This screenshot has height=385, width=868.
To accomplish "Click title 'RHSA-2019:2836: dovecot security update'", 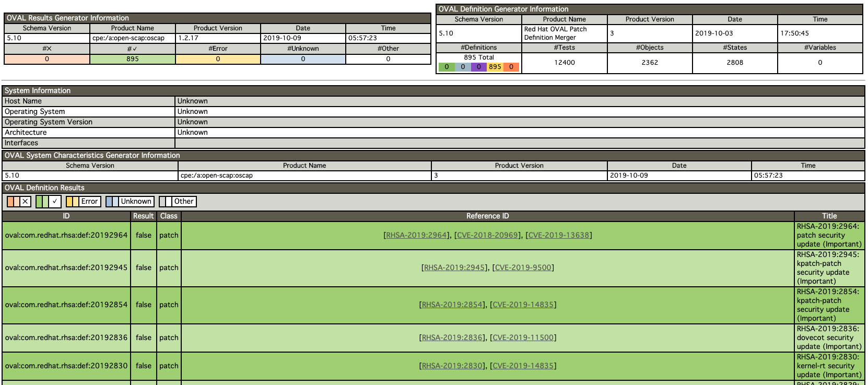I will click(829, 337).
